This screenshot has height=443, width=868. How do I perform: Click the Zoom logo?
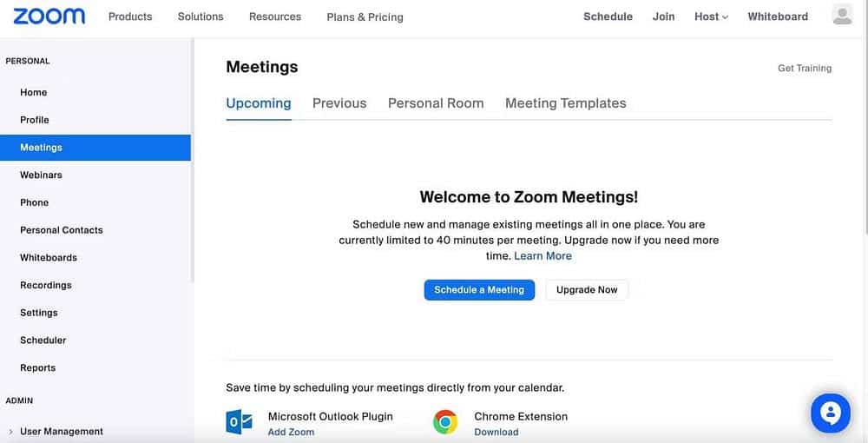tap(49, 16)
